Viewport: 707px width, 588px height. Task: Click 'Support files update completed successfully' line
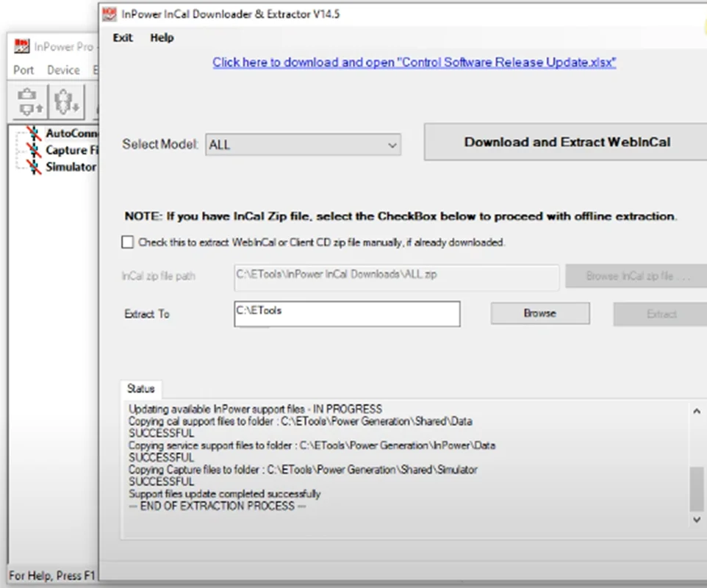225,494
